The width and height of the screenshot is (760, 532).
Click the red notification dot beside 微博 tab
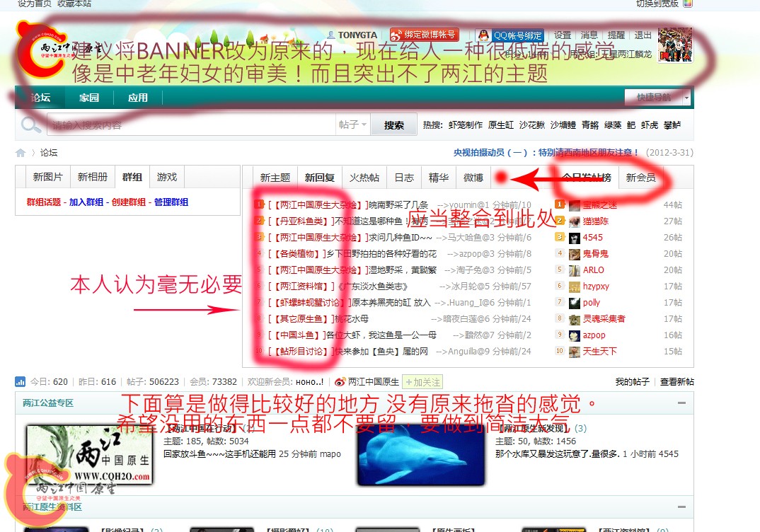coord(501,178)
